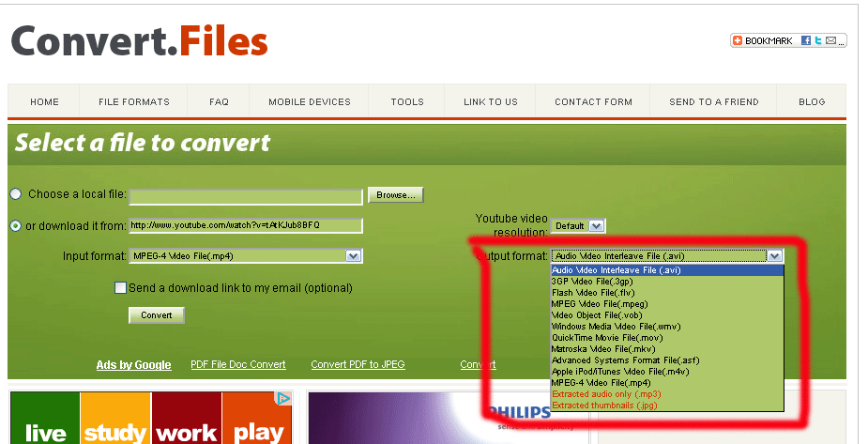Select Advanced Systems Format File(.asf) option
The width and height of the screenshot is (868, 444).
[667, 360]
